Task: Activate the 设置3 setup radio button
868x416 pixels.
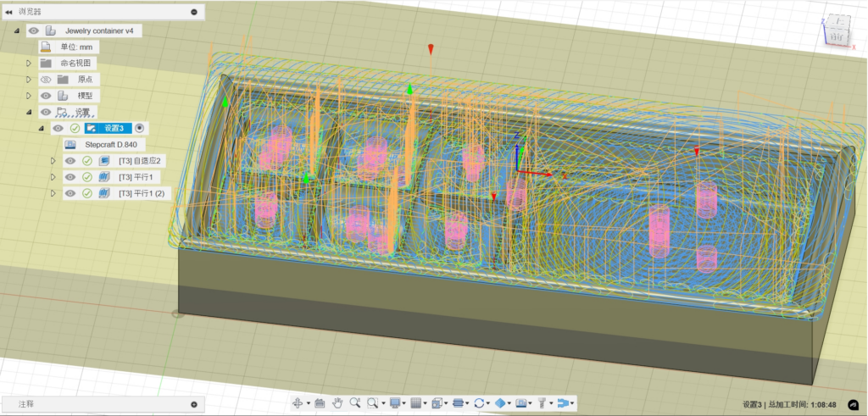Action: click(140, 128)
